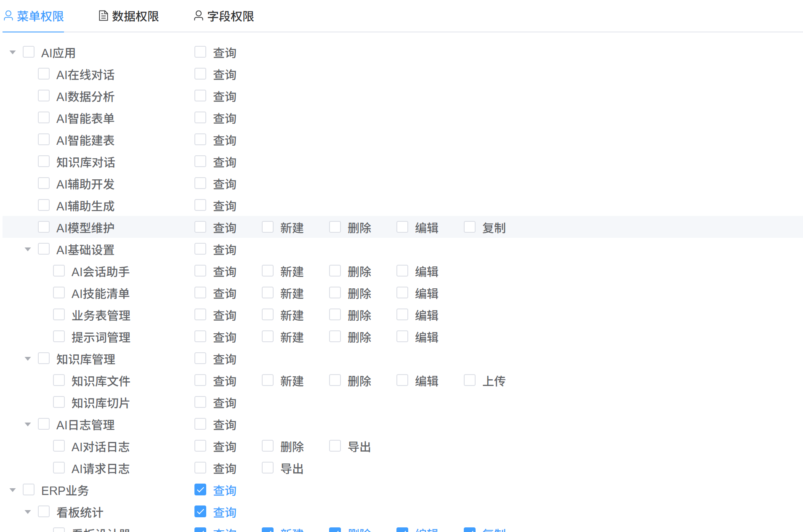Viewport: 803px width, 532px height.
Task: Collapse the AI日志管理 node arrow
Action: point(28,425)
